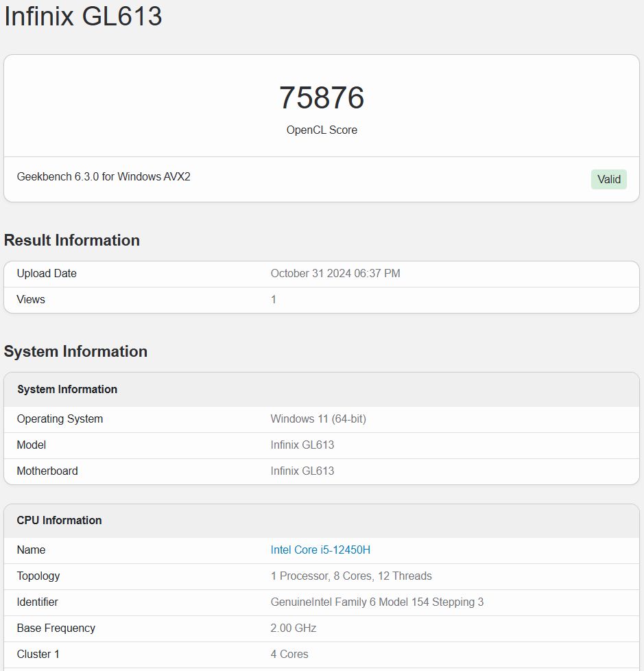Open the Intel Core i5-12450H link
This screenshot has width=644, height=671.
320,550
